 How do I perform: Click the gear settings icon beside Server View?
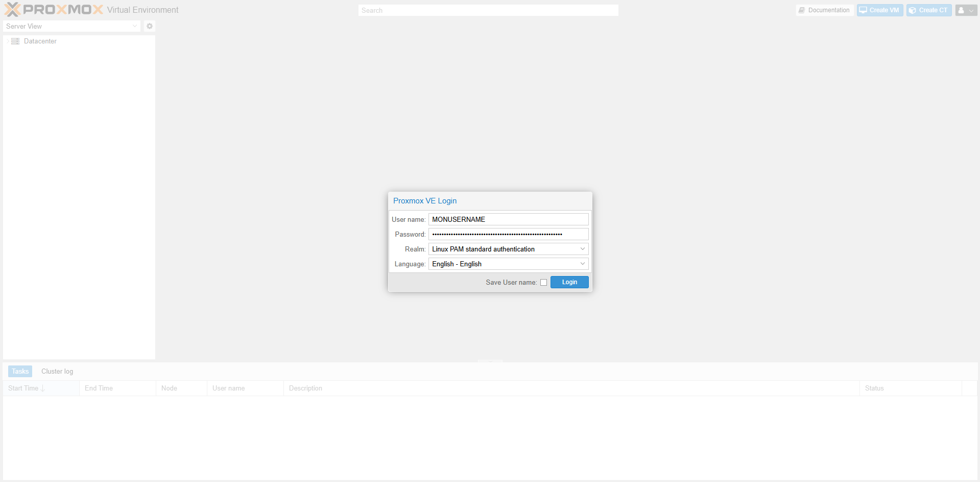[150, 26]
